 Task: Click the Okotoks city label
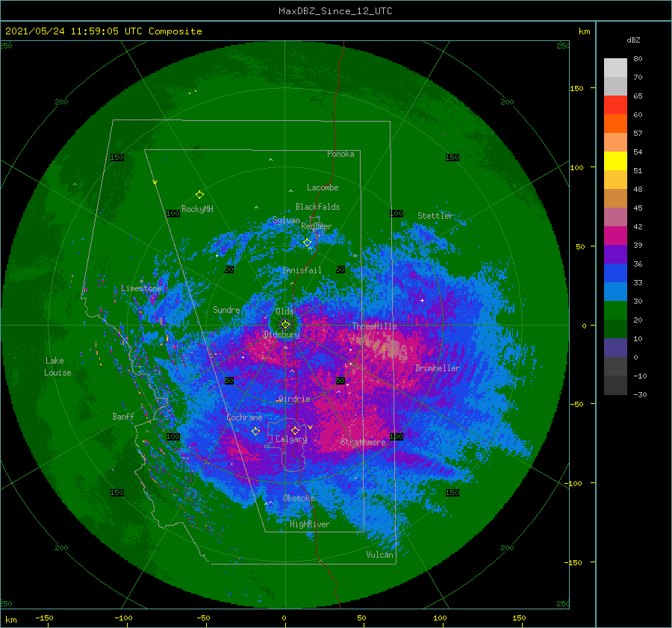(299, 498)
